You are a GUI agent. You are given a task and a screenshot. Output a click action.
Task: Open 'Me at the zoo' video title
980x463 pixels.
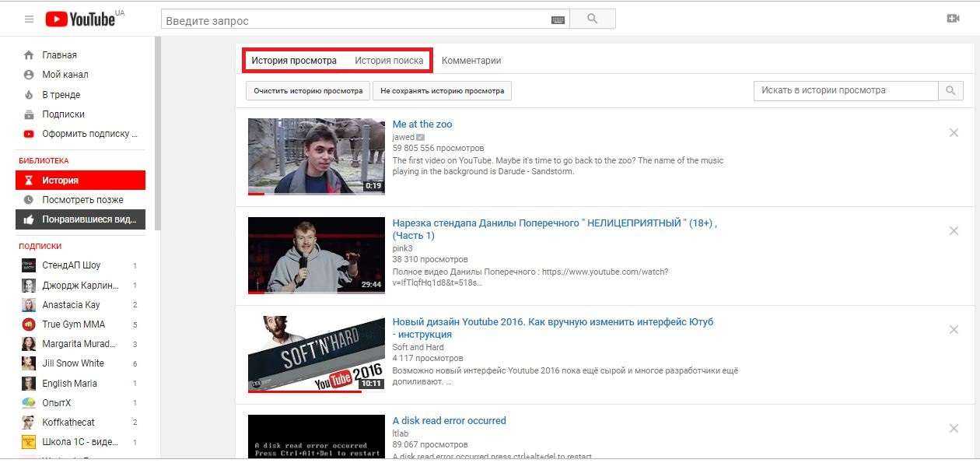pos(422,125)
